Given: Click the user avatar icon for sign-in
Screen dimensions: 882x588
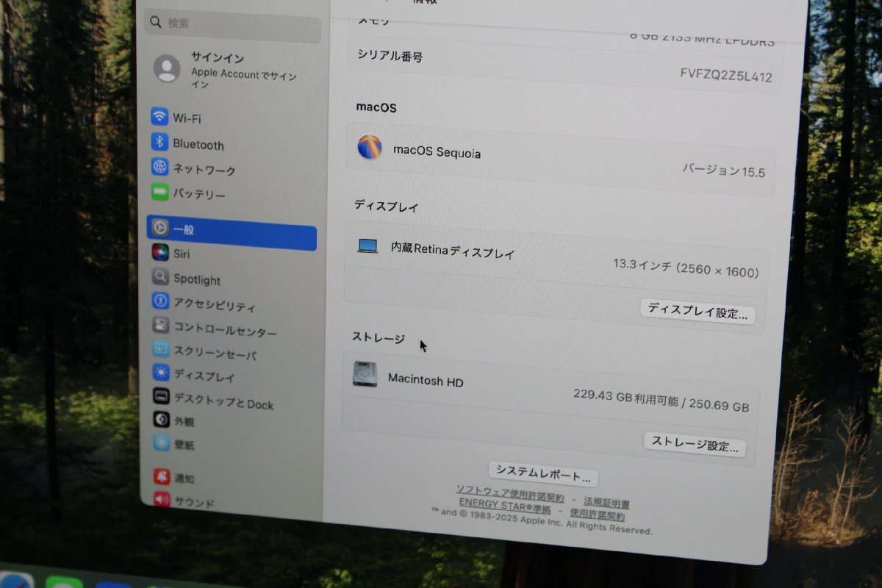Looking at the screenshot, I should (x=167, y=68).
